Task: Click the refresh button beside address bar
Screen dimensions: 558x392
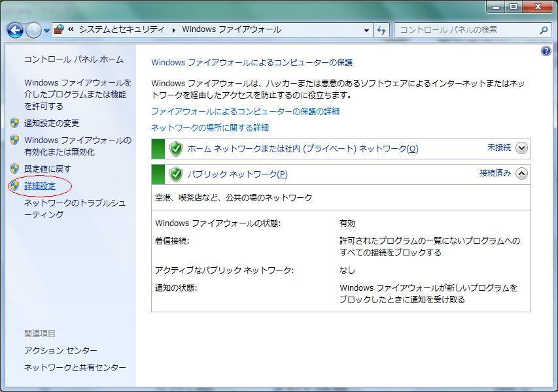Action: pos(382,30)
